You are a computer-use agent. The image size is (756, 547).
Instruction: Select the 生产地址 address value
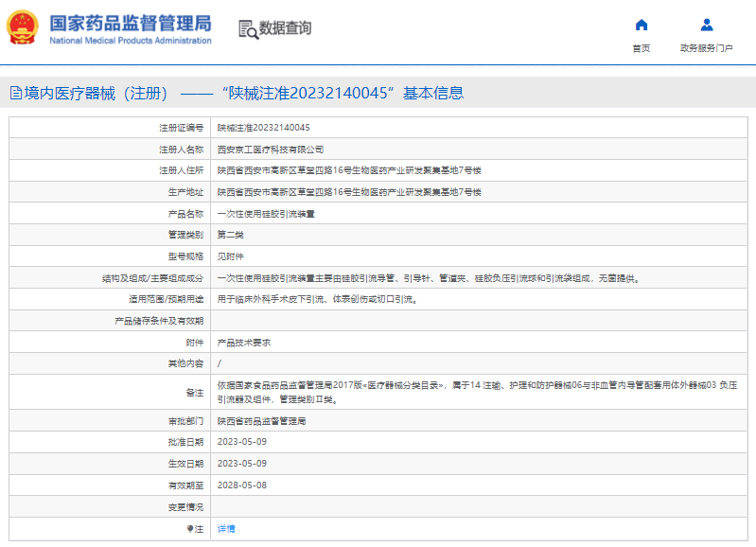(349, 192)
